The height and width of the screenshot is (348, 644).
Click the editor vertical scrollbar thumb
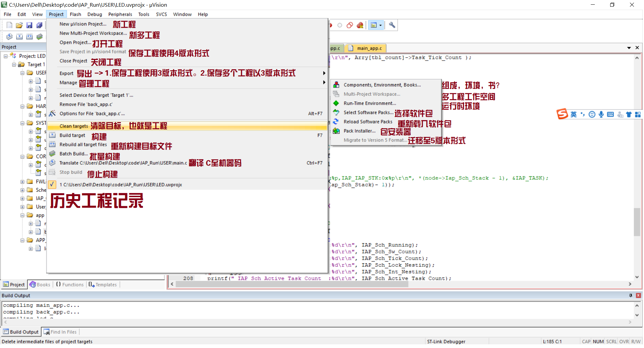[637, 222]
